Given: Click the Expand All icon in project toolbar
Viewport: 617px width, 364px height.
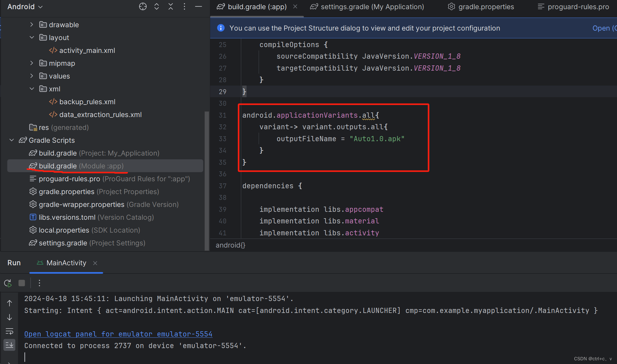Looking at the screenshot, I should coord(157,7).
